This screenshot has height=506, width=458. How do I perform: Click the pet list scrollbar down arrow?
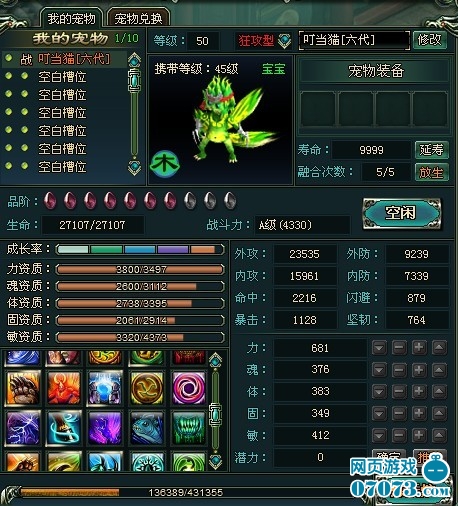click(x=134, y=167)
